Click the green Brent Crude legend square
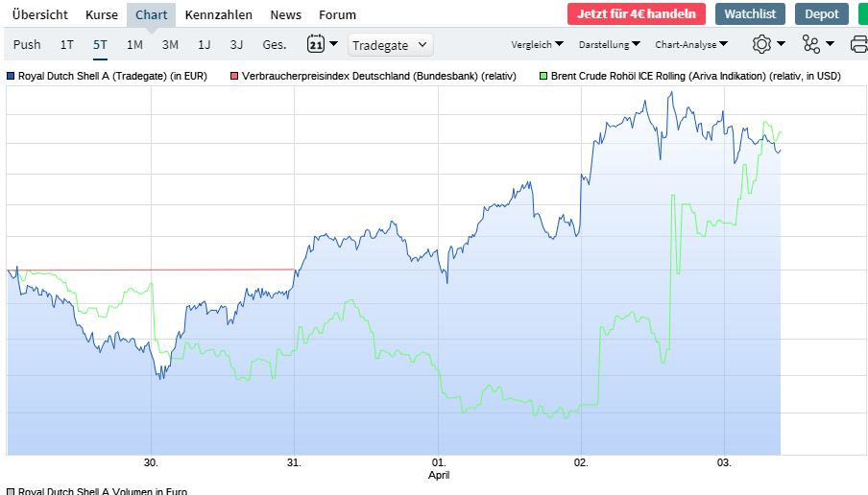The width and height of the screenshot is (868, 495). click(543, 75)
